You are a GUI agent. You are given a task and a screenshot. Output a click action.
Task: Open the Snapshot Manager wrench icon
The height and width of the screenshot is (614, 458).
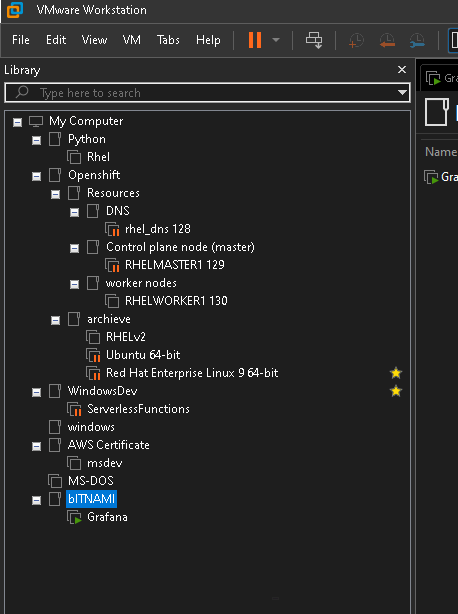(x=417, y=40)
